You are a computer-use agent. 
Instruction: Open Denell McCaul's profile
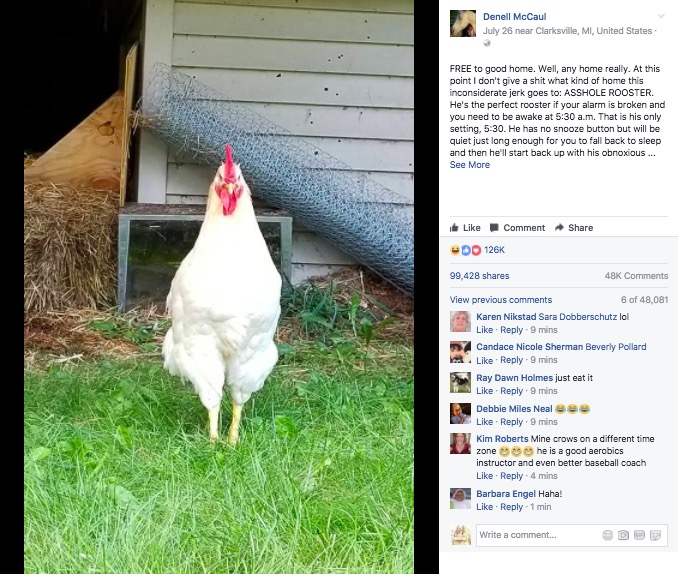515,17
